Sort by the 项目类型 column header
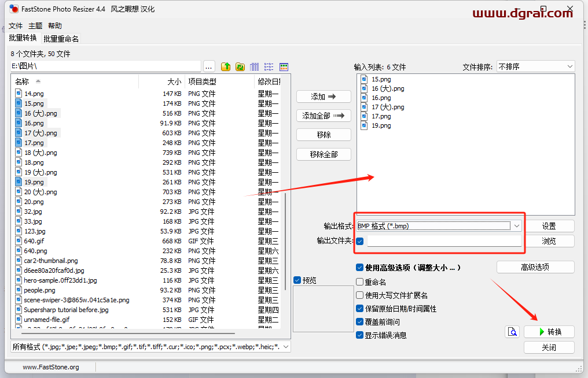Image resolution: width=588 pixels, height=378 pixels. 219,81
